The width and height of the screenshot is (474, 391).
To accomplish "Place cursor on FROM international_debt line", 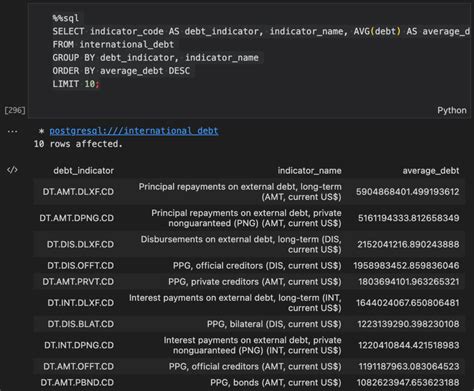I will (x=113, y=44).
